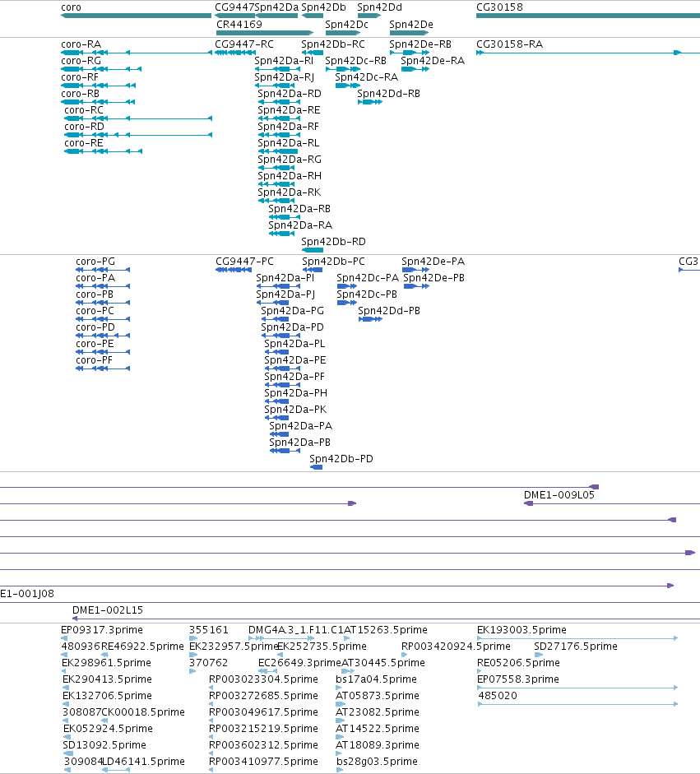Click the CG30158 gene feature
700x774 pixels.
point(588,16)
